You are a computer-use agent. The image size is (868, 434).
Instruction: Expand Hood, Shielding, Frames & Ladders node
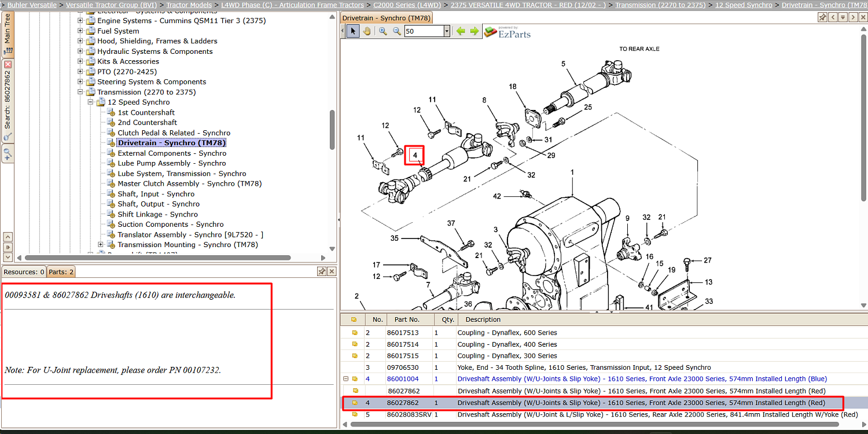click(x=80, y=41)
